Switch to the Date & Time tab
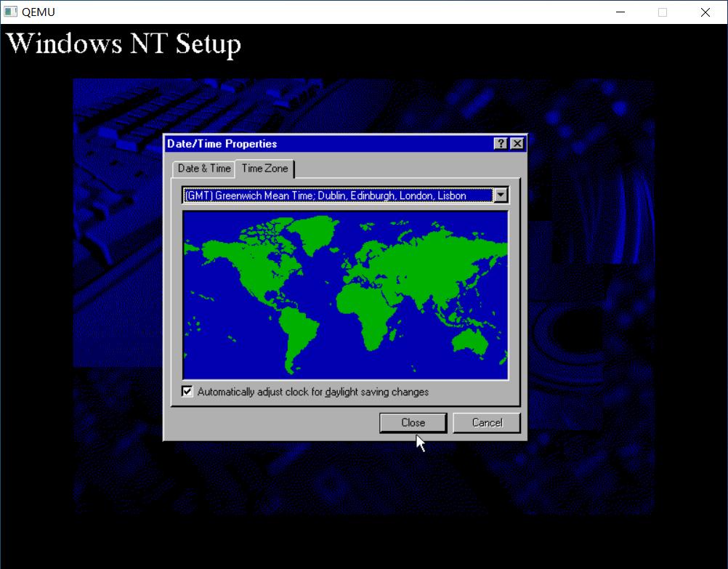This screenshot has width=728, height=569. pyautogui.click(x=203, y=168)
